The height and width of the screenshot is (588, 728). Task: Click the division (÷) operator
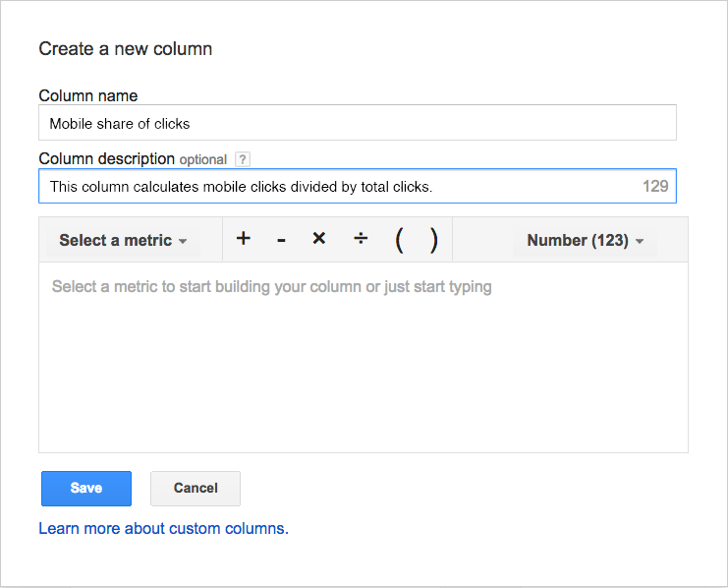(x=361, y=239)
